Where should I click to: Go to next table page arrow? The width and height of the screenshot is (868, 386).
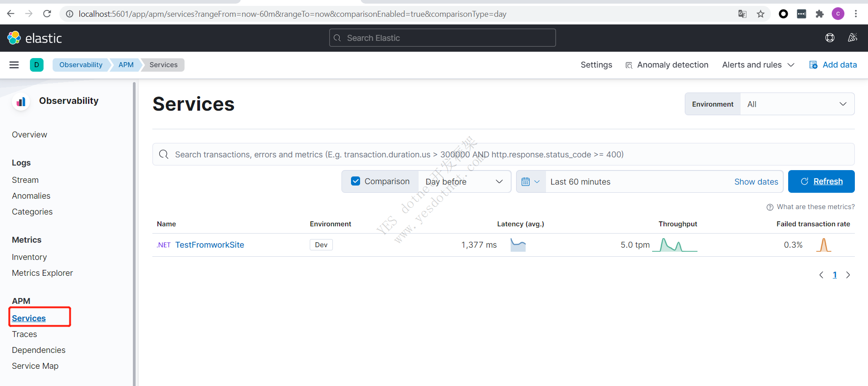click(x=848, y=275)
